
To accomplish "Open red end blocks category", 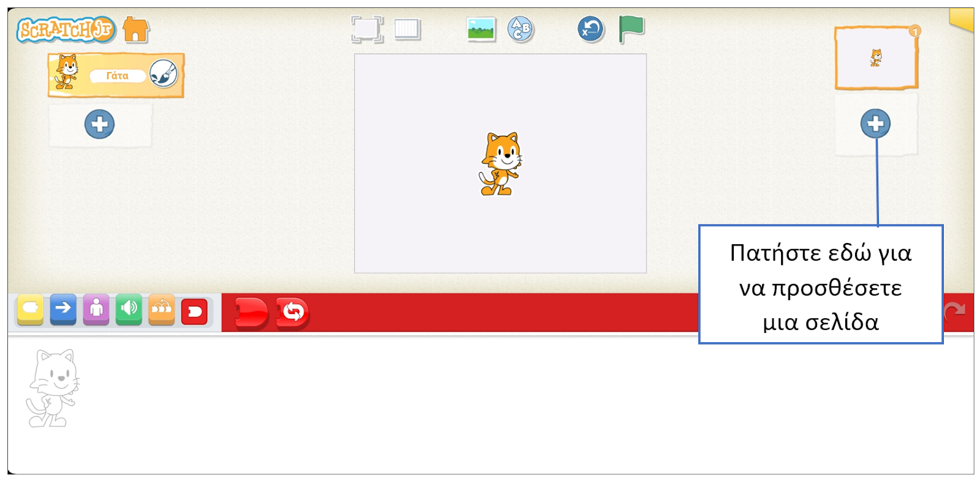I will point(195,312).
